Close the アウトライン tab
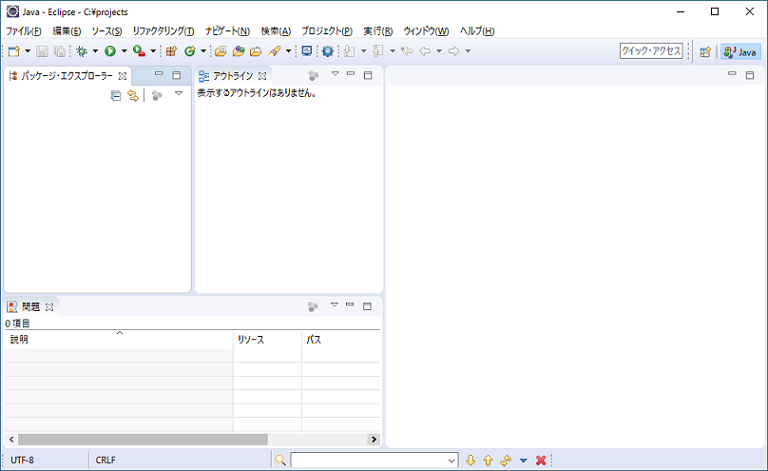The image size is (768, 471). tap(263, 76)
